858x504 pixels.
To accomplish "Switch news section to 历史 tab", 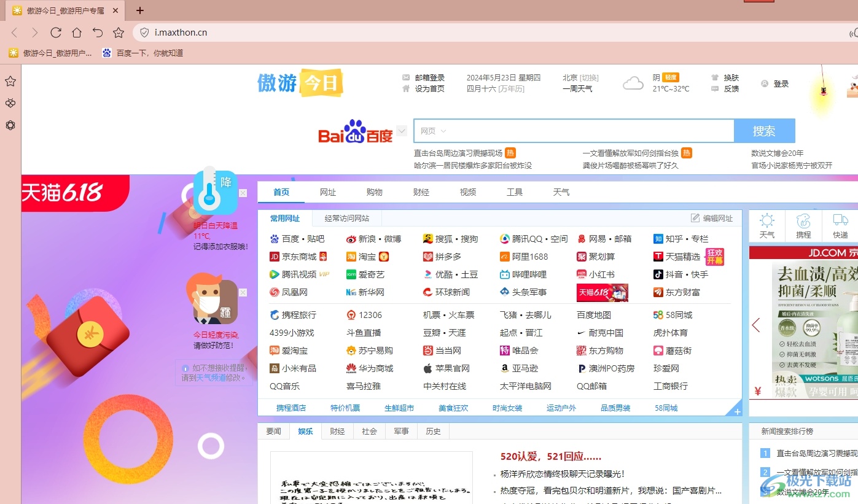I will pos(433,431).
